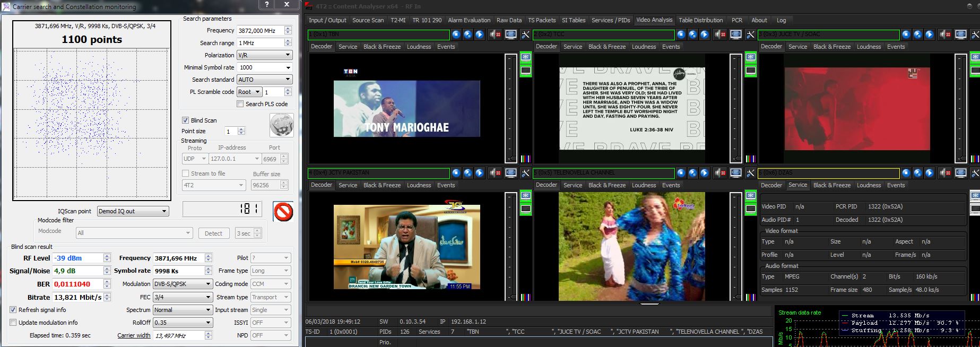The height and width of the screenshot is (347, 980).
Task: Stop decoding for the TCC service
Action: 681,34
